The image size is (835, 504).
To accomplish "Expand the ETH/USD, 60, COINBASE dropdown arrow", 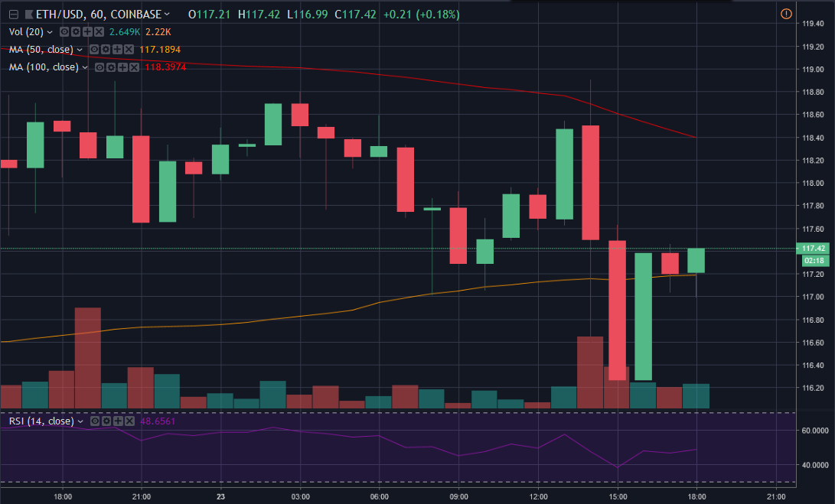I will [167, 15].
